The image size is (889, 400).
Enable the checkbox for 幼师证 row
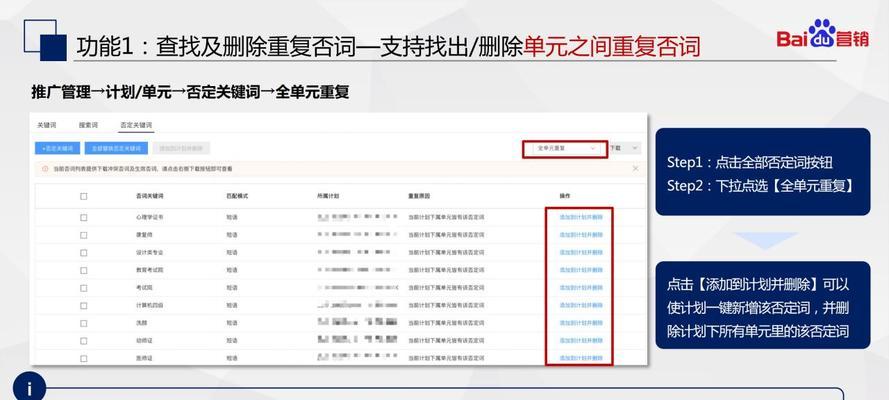[84, 341]
